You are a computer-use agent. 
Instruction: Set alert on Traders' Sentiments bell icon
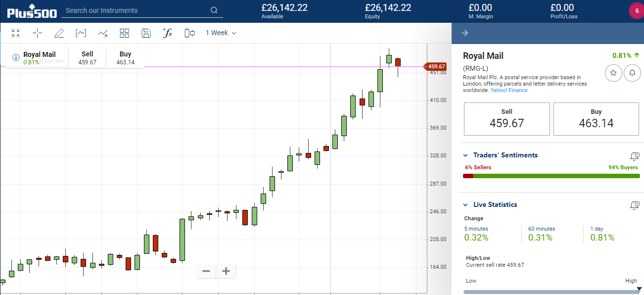pos(635,156)
